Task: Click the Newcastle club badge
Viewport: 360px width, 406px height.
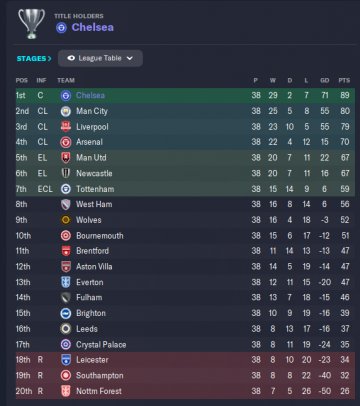Action: (66, 173)
